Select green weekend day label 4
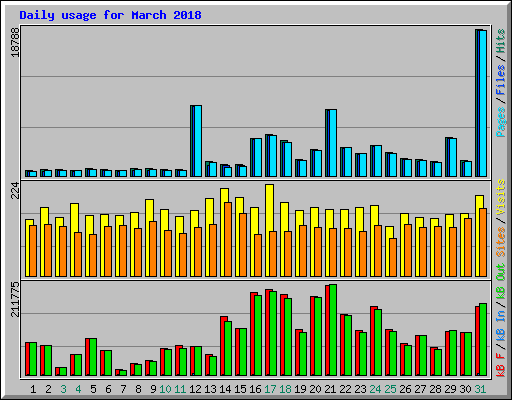Viewport: 512px width, 400px height. coord(78,389)
